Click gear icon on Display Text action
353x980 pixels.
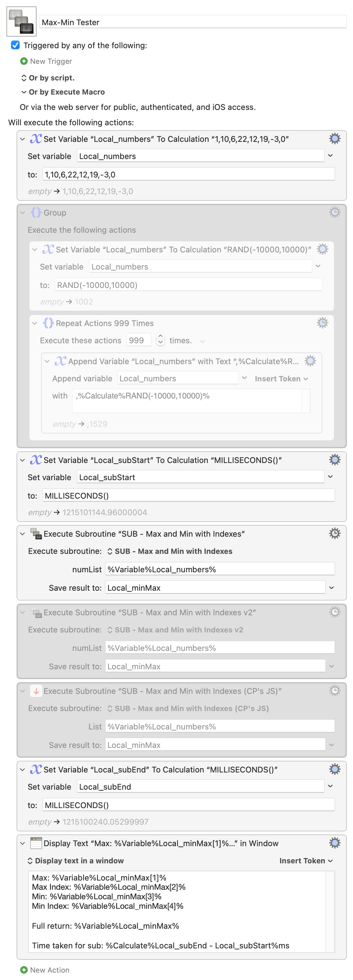click(334, 843)
